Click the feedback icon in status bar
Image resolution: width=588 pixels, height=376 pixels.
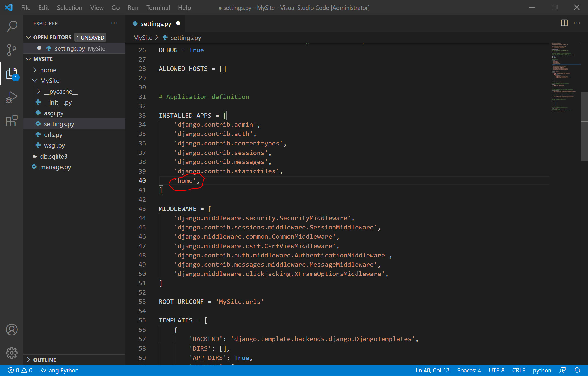tap(563, 370)
